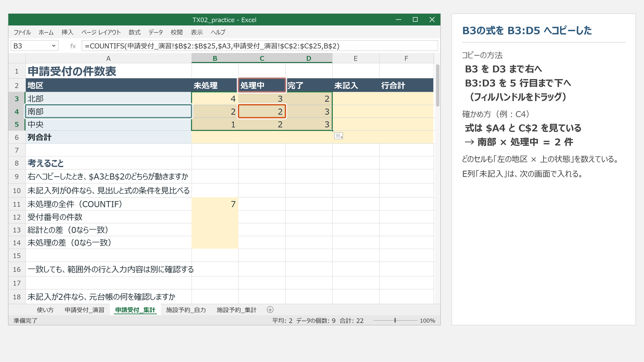Select column E header
The height and width of the screenshot is (362, 644).
[356, 58]
